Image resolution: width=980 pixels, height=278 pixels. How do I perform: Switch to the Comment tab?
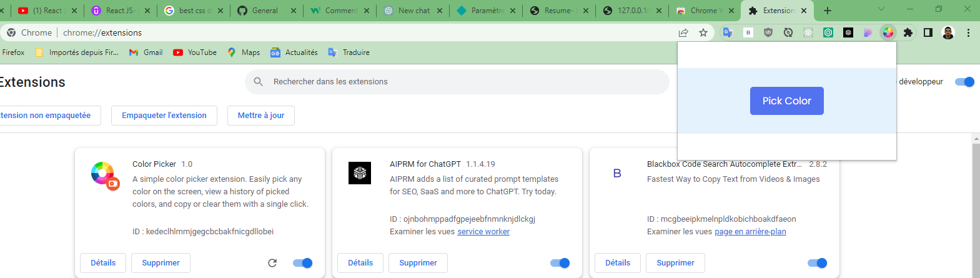339,11
